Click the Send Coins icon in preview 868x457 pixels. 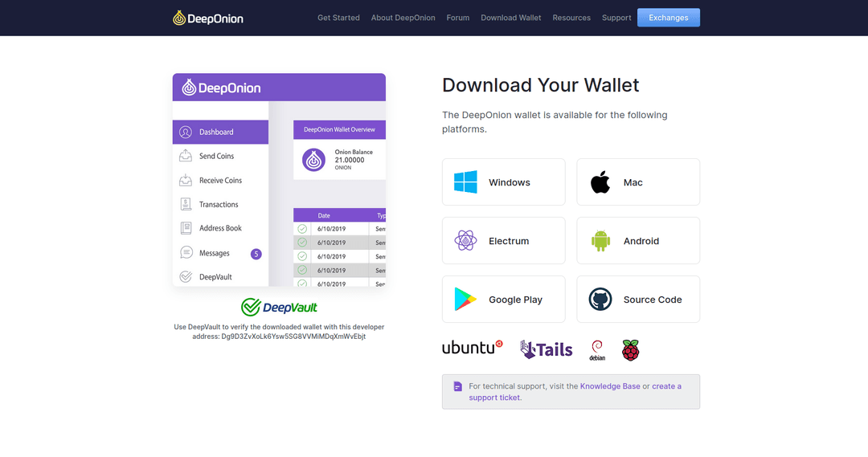tap(186, 156)
